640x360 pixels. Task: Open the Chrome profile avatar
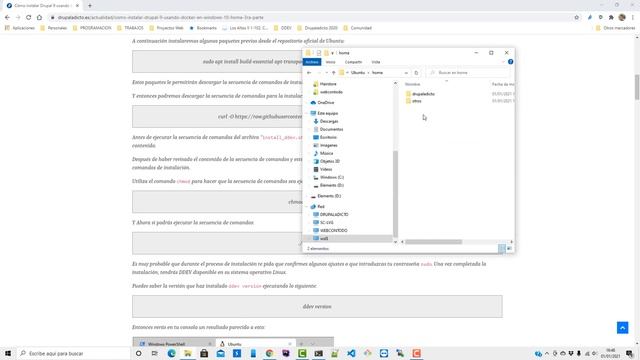click(x=622, y=17)
